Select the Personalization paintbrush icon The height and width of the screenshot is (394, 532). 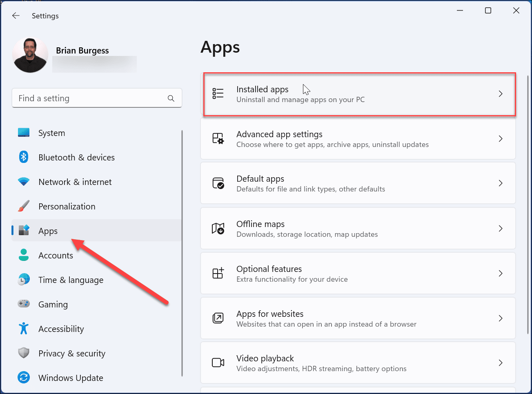[24, 206]
